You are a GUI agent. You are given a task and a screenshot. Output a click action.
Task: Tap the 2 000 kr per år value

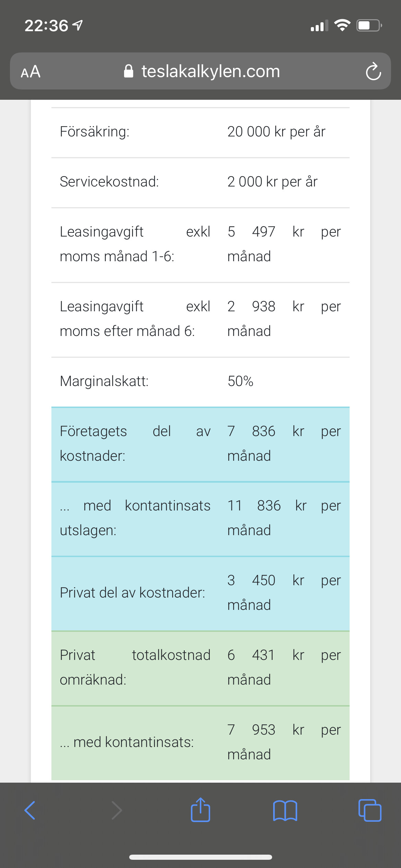coord(272,182)
